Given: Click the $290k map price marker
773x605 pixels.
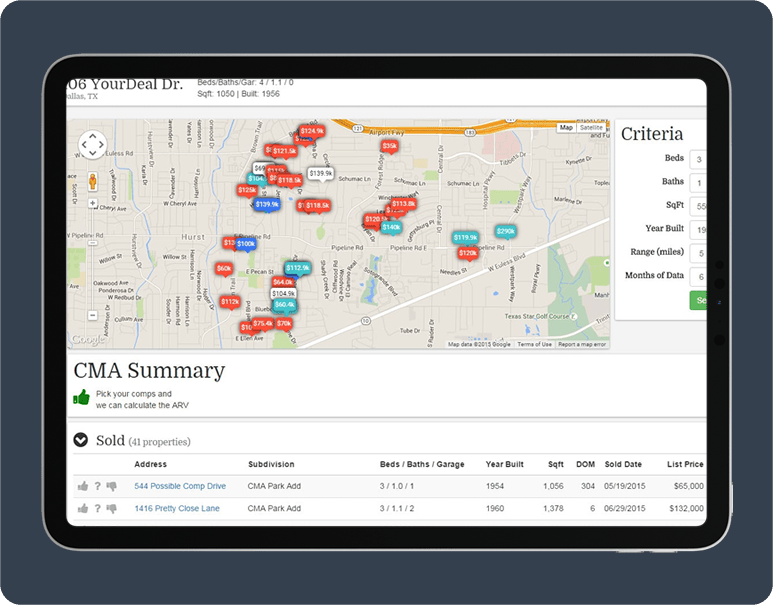Looking at the screenshot, I should point(505,232).
